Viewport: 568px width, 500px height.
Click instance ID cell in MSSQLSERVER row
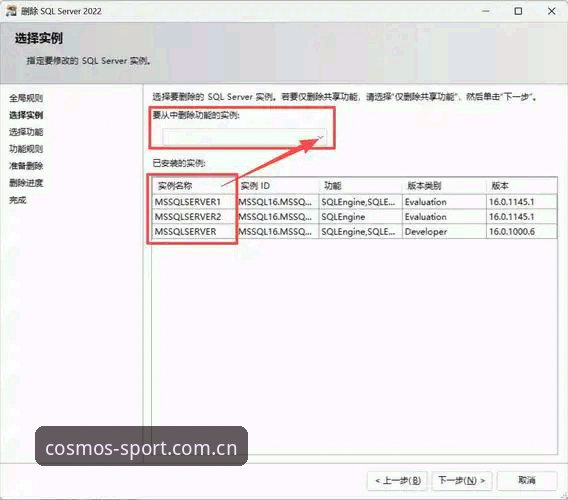(278, 232)
